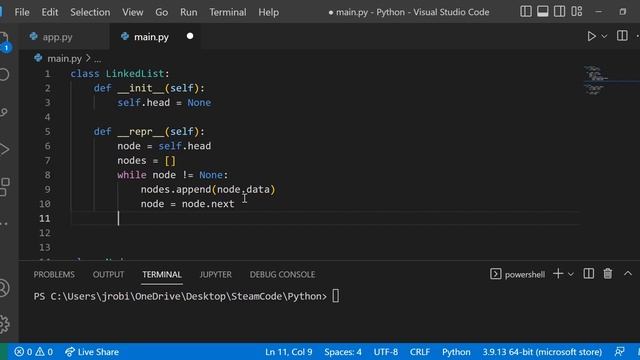Open the Go menu
The width and height of the screenshot is (640, 360).
[161, 12]
